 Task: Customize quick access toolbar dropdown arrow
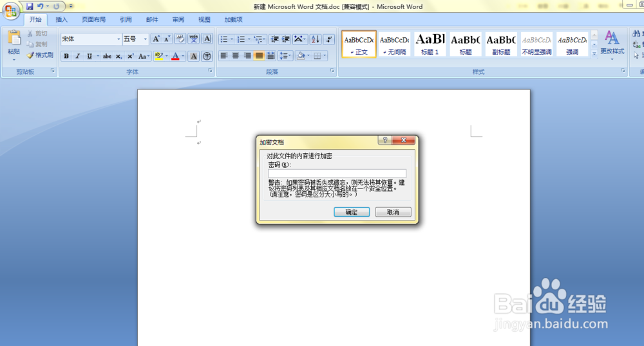pyautogui.click(x=71, y=6)
